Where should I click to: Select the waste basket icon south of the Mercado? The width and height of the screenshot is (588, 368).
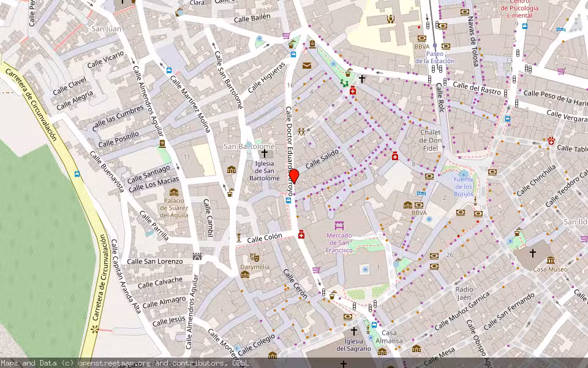click(x=331, y=297)
